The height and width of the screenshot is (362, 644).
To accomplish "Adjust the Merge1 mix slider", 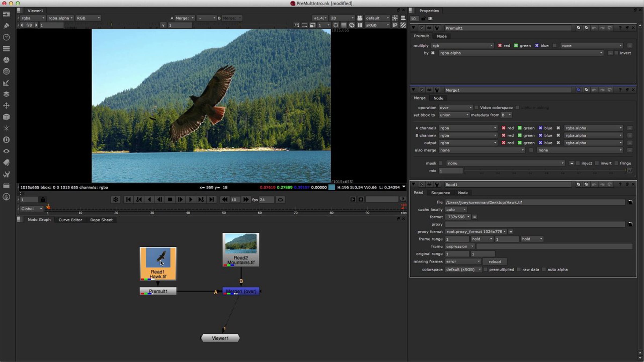I will coord(545,171).
